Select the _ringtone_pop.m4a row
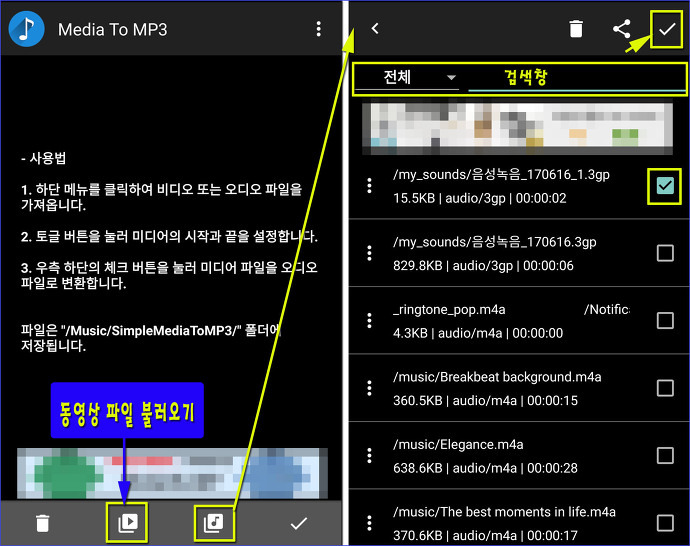The width and height of the screenshot is (690, 546). coord(519,321)
